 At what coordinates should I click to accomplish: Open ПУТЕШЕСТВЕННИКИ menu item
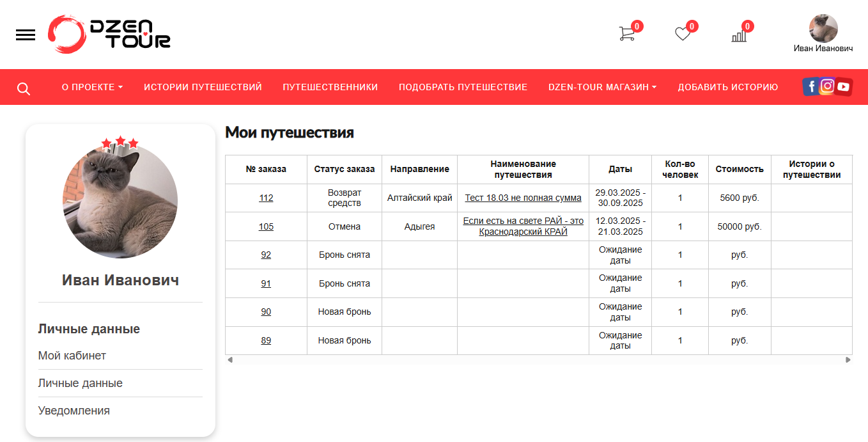pos(330,87)
